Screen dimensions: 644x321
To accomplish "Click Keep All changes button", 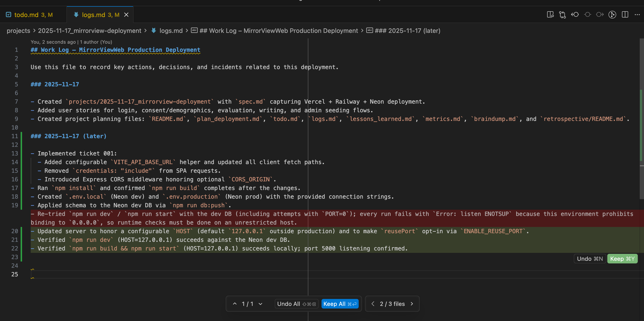I will point(340,304).
